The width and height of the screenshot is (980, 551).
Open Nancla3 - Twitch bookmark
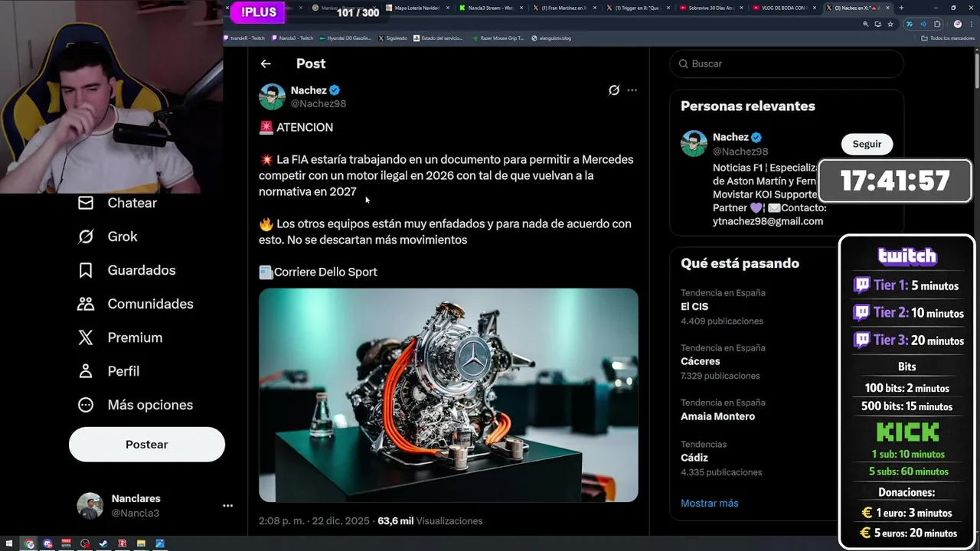tap(292, 37)
